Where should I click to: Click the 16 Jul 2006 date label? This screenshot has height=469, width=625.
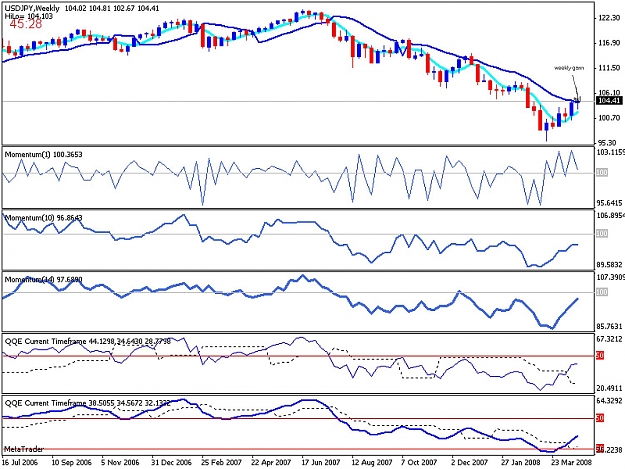click(x=20, y=462)
